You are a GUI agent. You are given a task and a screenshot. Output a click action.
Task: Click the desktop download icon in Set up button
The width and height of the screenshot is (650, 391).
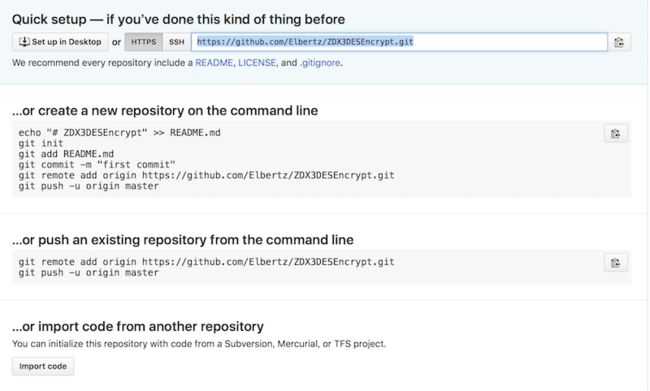click(24, 42)
